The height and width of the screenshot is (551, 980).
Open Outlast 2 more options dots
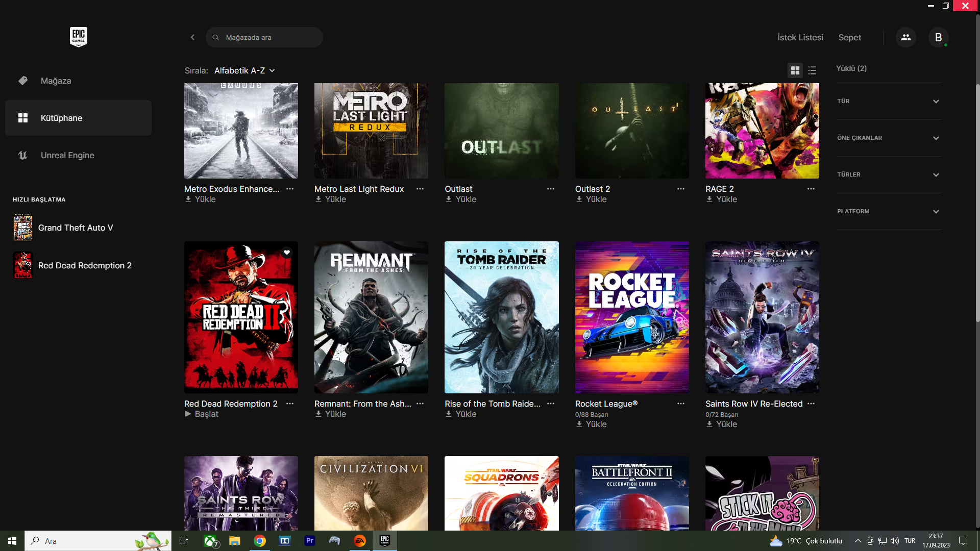(681, 189)
